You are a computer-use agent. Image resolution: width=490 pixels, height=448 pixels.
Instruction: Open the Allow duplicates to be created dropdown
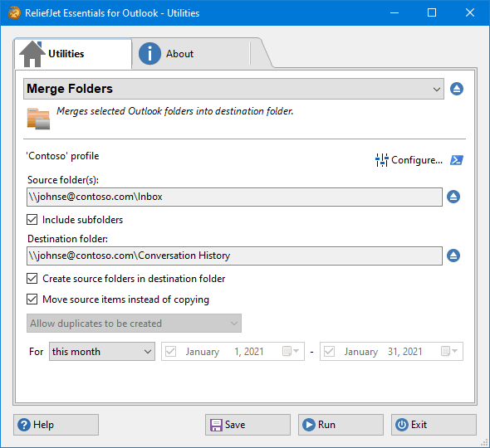pos(134,324)
